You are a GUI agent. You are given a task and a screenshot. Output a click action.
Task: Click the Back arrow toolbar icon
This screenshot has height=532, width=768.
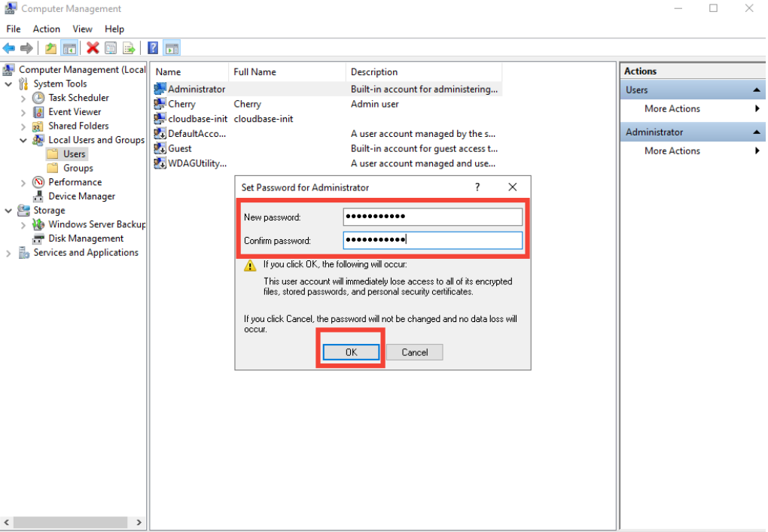pyautogui.click(x=9, y=48)
